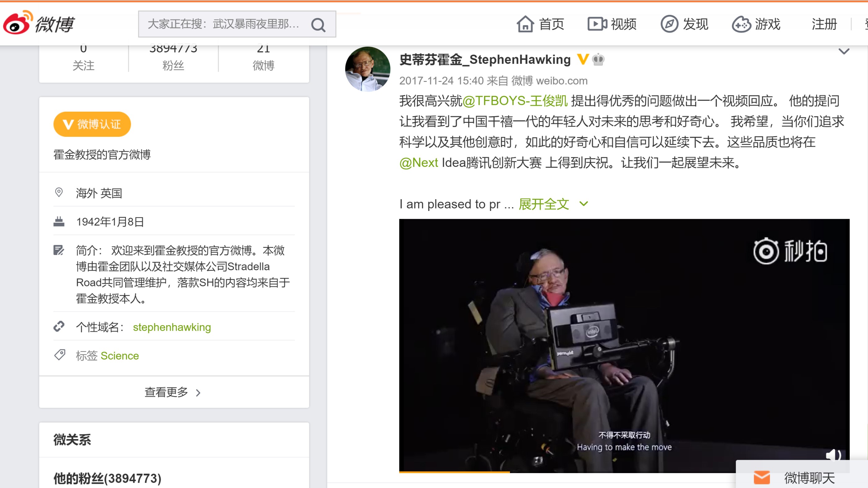Open the games (游戏) controller icon

(741, 24)
